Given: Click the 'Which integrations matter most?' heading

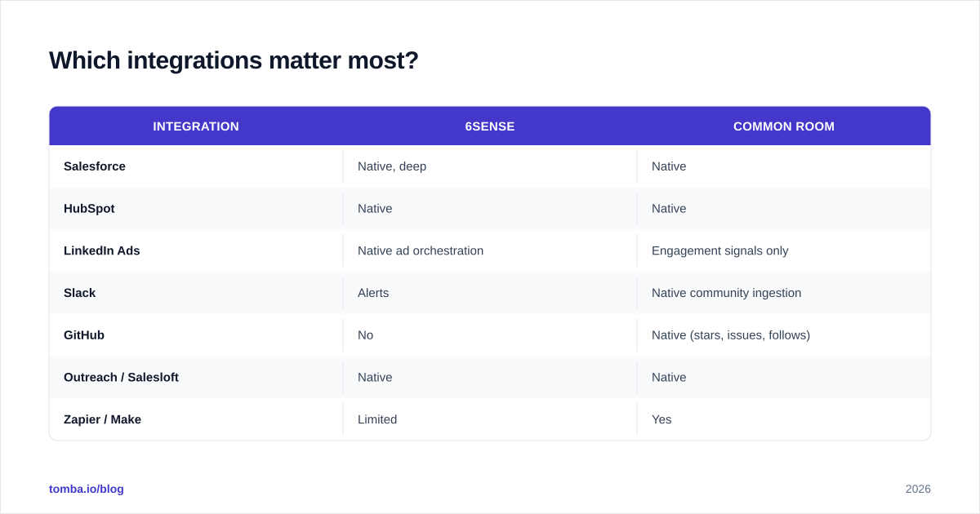Looking at the screenshot, I should click(234, 60).
